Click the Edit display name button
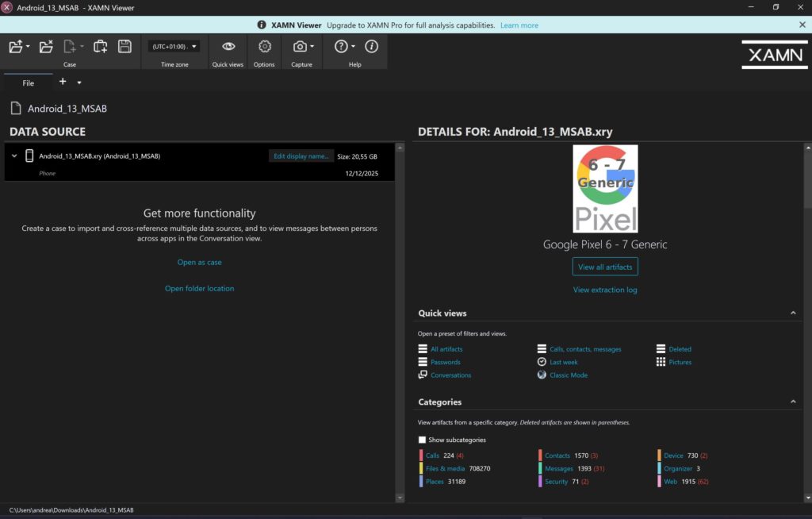The height and width of the screenshot is (519, 812). click(x=301, y=156)
